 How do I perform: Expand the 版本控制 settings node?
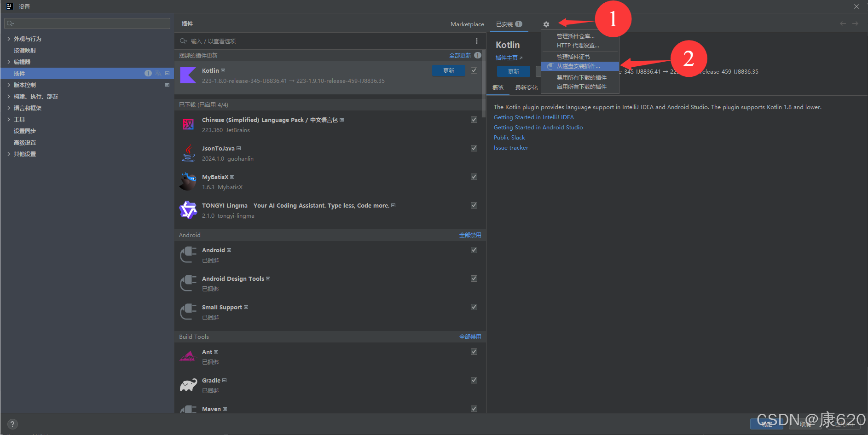[9, 85]
